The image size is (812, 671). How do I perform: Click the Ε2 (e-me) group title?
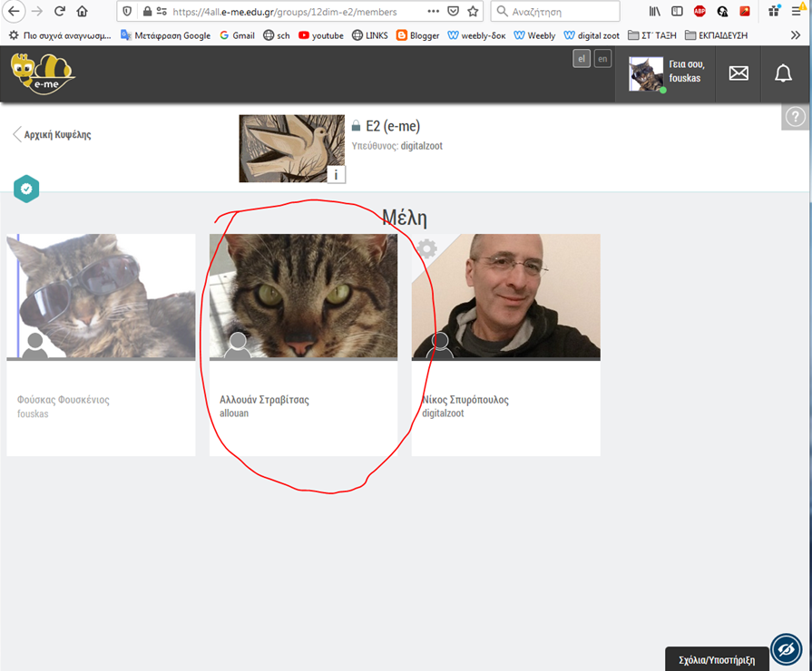393,126
